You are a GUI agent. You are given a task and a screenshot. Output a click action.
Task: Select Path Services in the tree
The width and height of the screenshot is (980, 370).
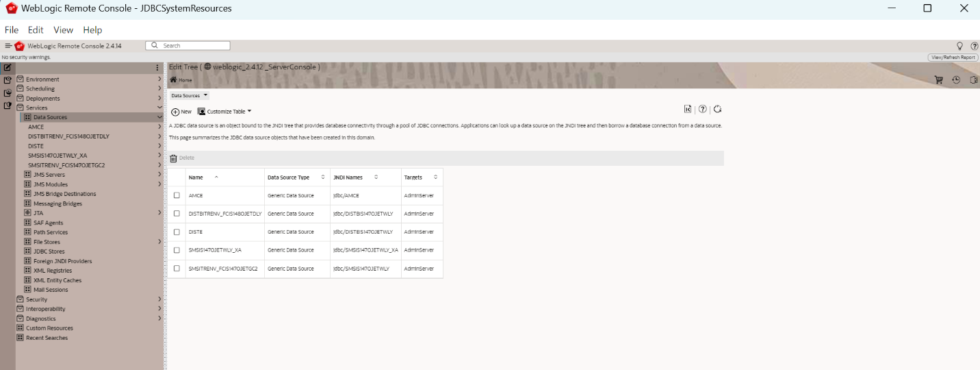click(x=51, y=232)
